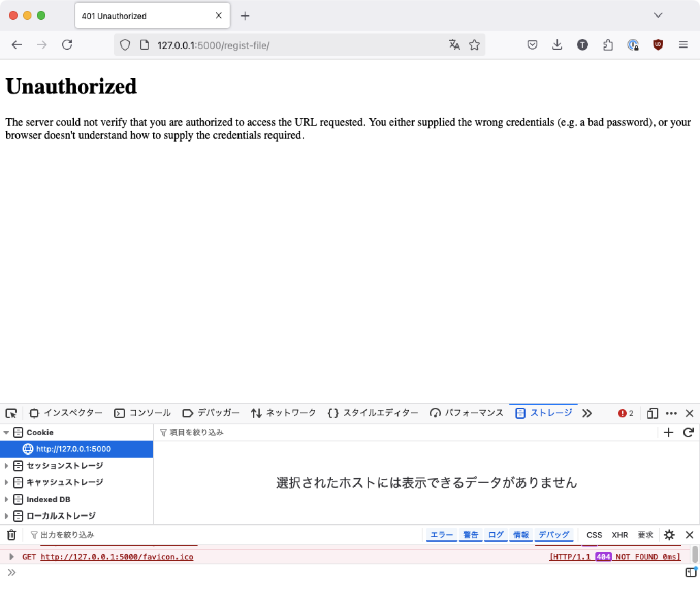Reload the page with the refresh button
This screenshot has height=595, width=700.
pyautogui.click(x=66, y=44)
